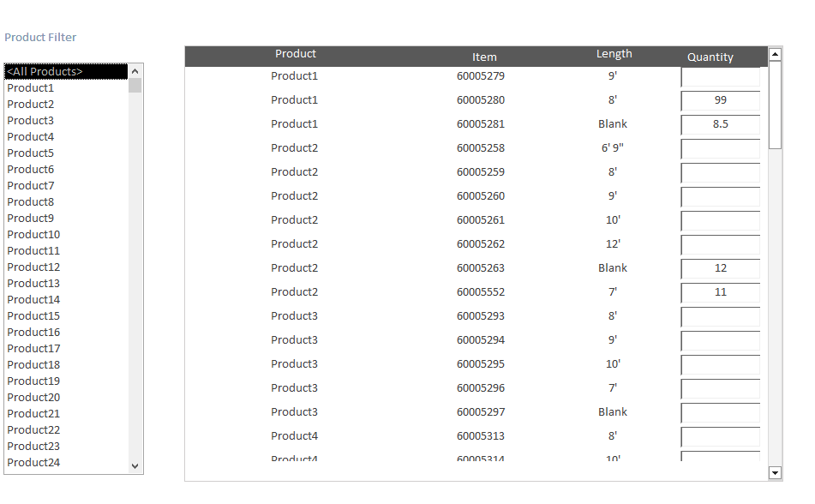Click the Quantity field for item 60005552
This screenshot has width=815, height=504.
(x=720, y=293)
